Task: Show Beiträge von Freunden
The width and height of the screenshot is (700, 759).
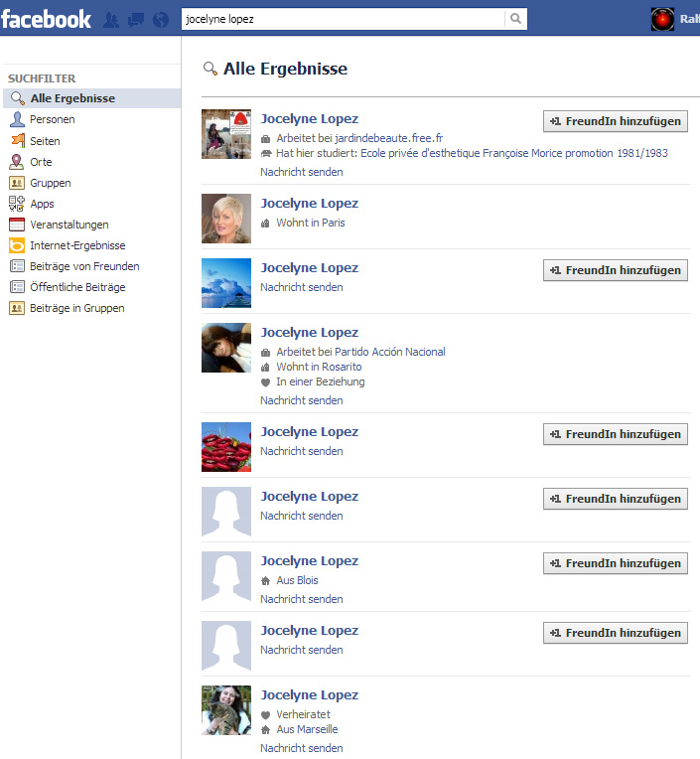Action: 84,266
